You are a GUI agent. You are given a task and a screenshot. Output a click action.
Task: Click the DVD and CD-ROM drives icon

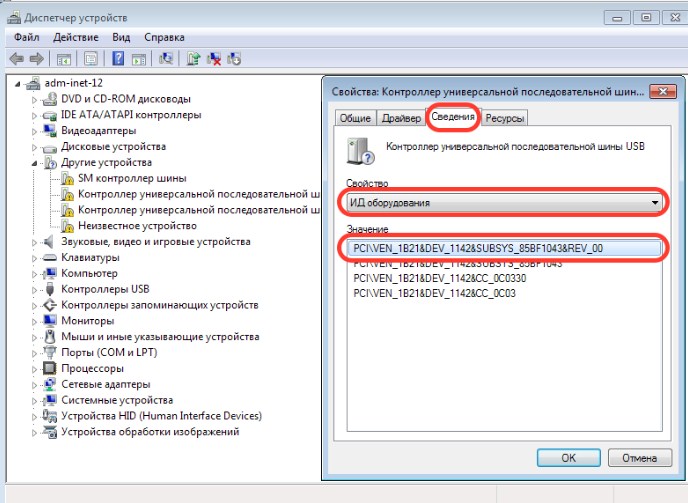pos(49,99)
